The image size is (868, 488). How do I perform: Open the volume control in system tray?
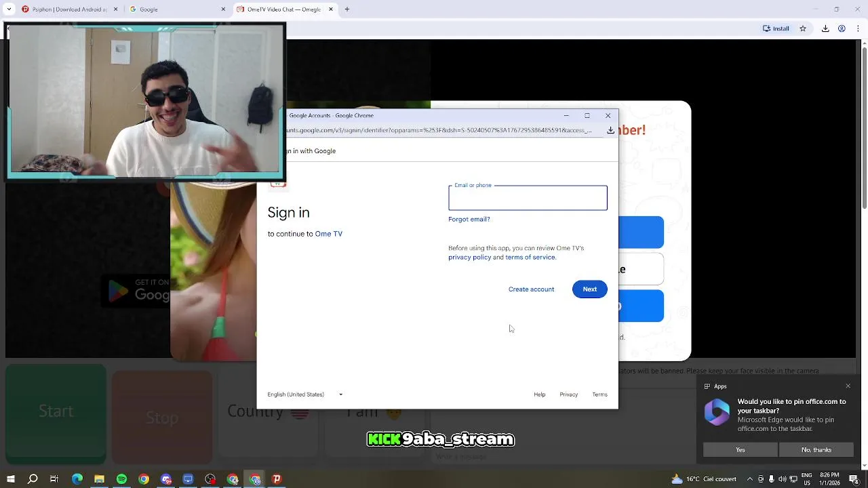click(x=782, y=479)
